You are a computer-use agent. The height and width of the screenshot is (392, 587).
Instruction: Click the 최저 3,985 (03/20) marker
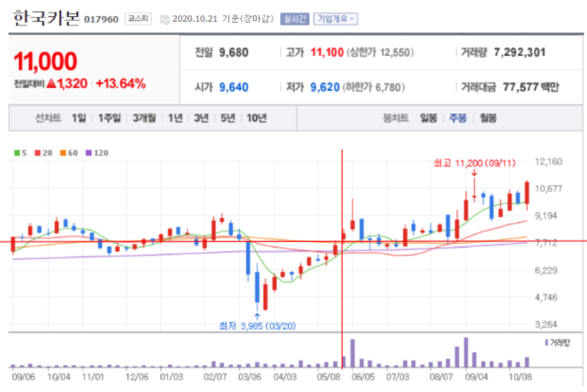click(257, 326)
